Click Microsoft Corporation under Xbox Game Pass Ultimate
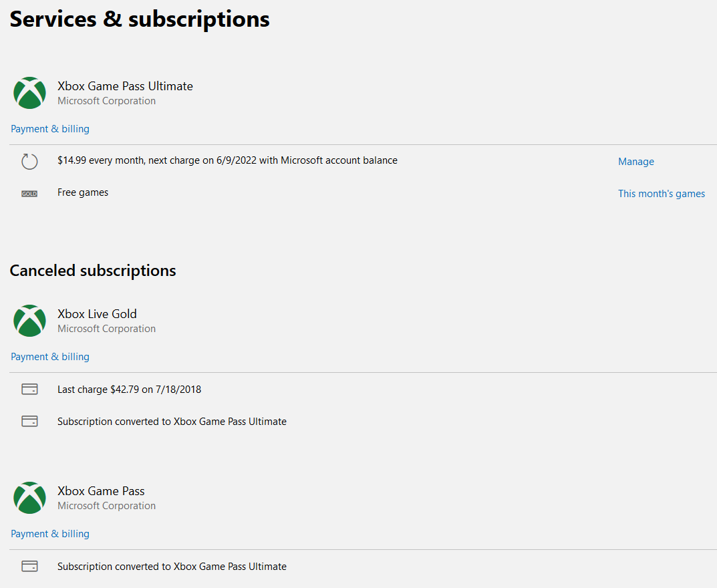 tap(106, 101)
